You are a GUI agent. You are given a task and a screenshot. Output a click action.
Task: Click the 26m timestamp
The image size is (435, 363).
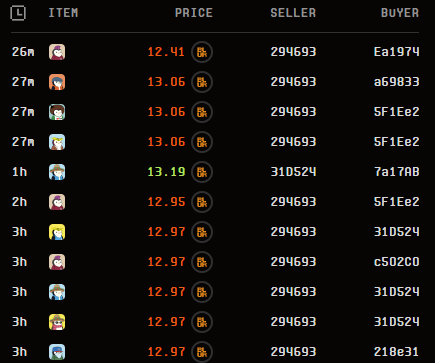[23, 52]
